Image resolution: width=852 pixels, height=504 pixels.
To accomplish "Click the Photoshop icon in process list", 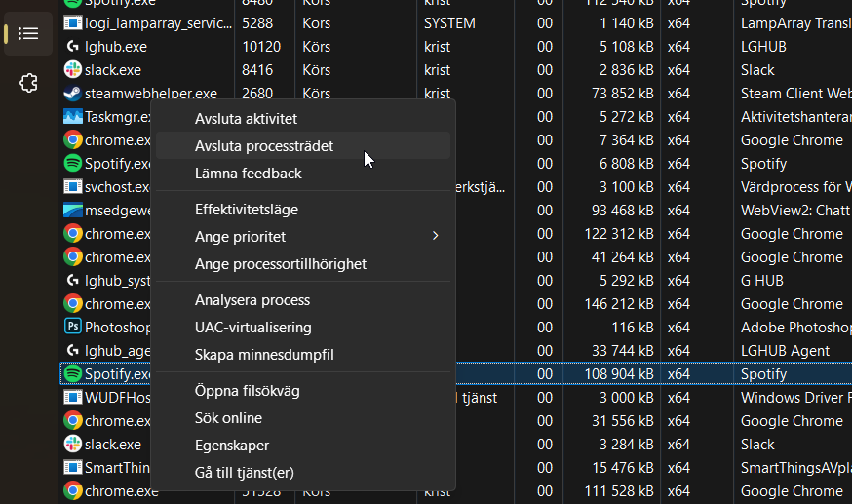I will (72, 328).
